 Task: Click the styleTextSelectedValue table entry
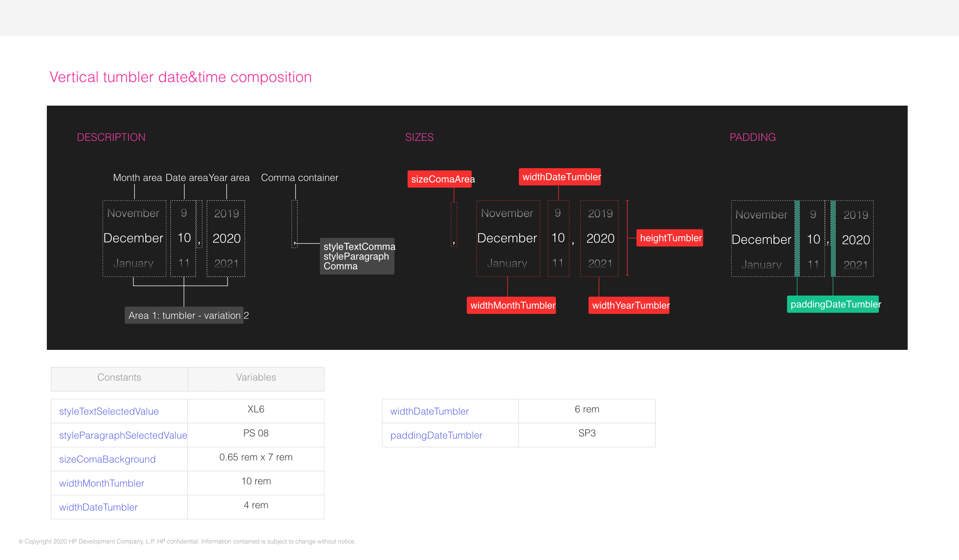click(x=109, y=411)
